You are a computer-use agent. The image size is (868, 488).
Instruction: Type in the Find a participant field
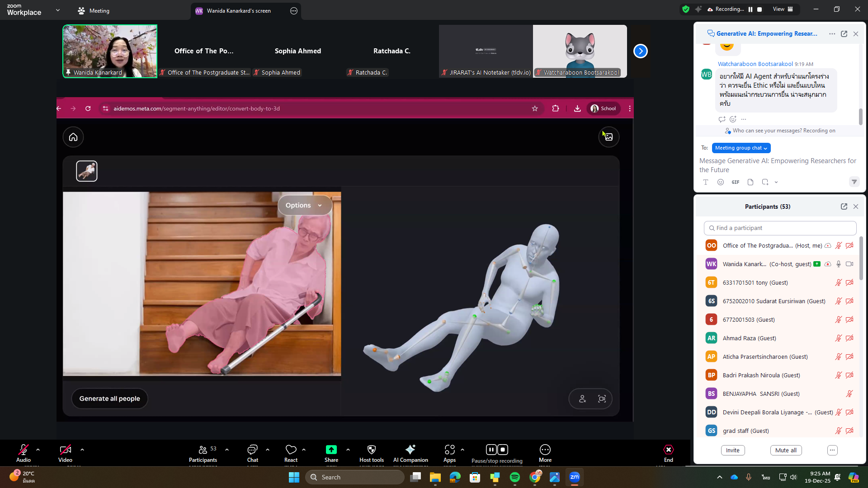[x=780, y=228]
